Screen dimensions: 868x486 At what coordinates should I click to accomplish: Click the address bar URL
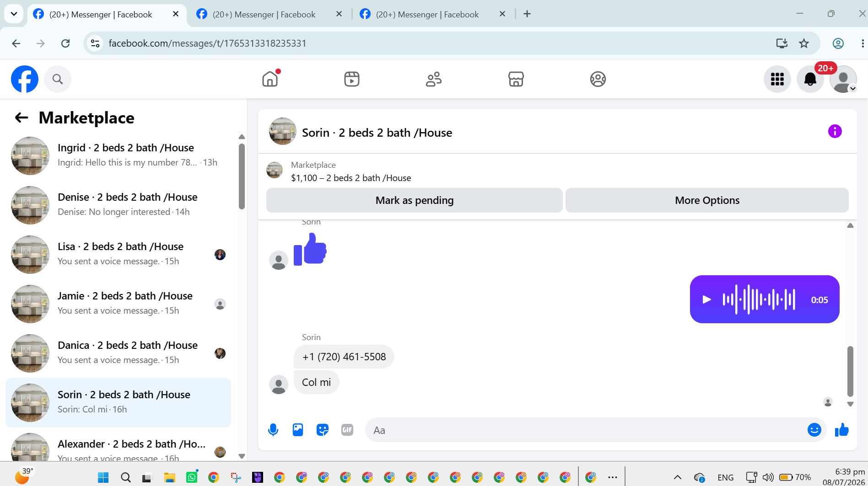point(207,43)
